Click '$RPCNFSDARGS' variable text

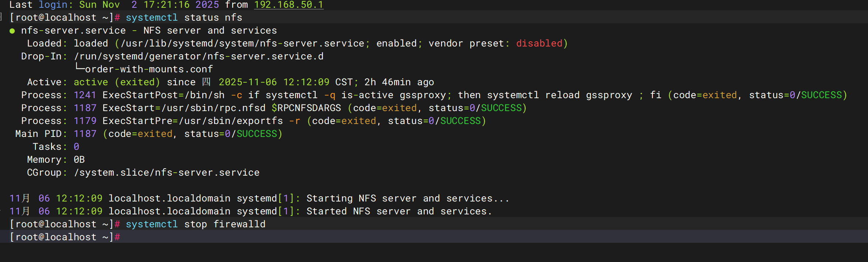(x=306, y=108)
